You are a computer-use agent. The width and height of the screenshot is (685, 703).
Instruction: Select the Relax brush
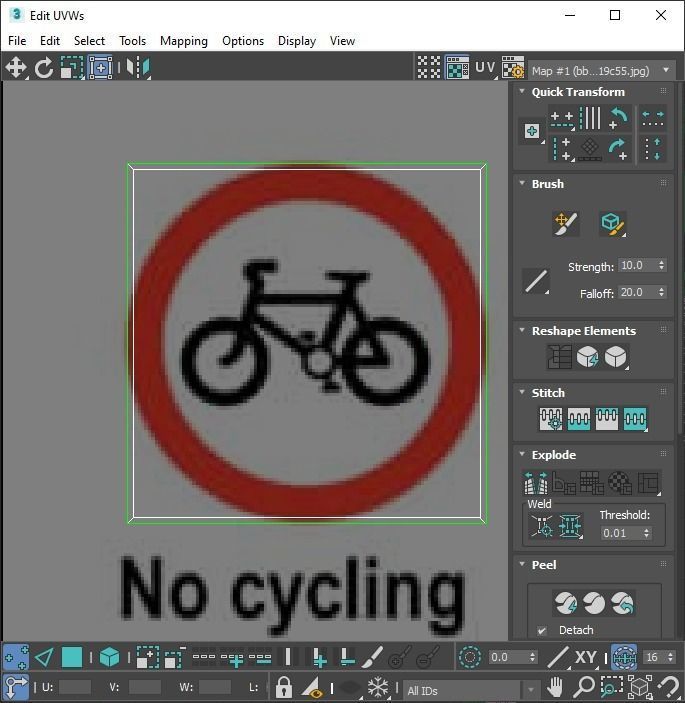pos(612,223)
